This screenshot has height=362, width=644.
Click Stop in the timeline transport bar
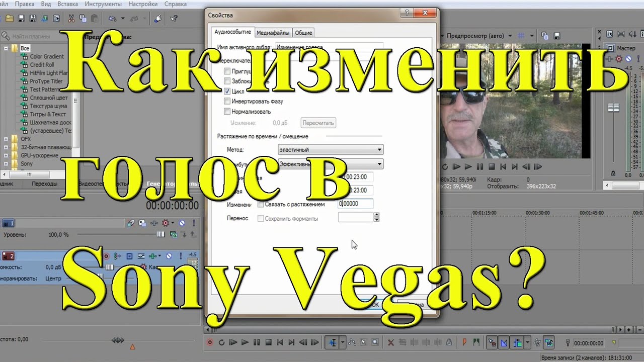click(269, 342)
